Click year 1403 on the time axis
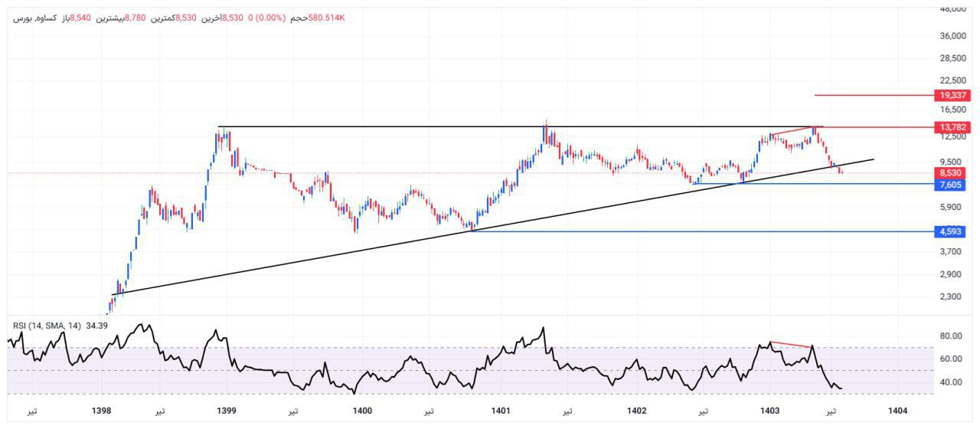Screen dimensions: 980x429 [x=771, y=411]
